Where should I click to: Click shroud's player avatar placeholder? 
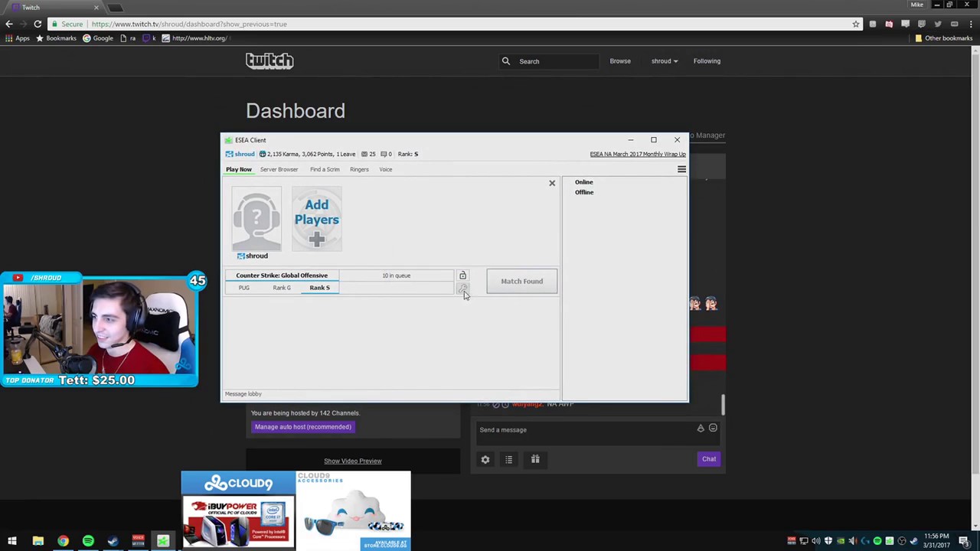coord(256,219)
